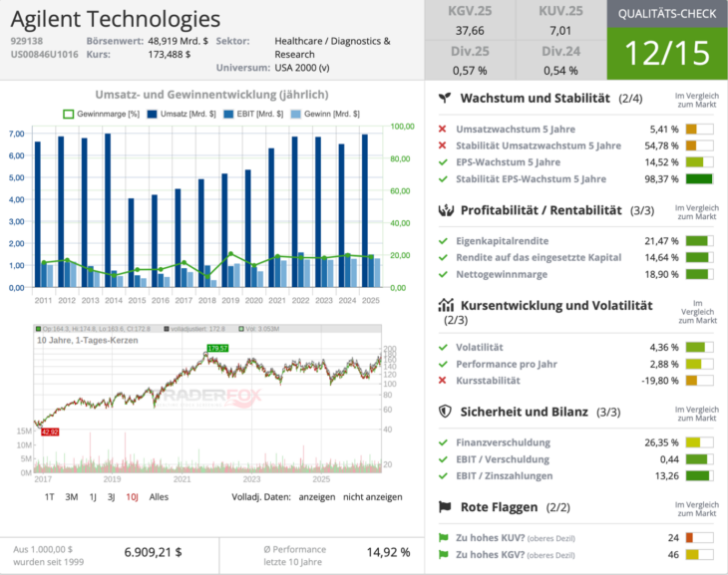Click the Agilent Technologies company title
Screen dimensions: 728x575
pyautogui.click(x=116, y=20)
